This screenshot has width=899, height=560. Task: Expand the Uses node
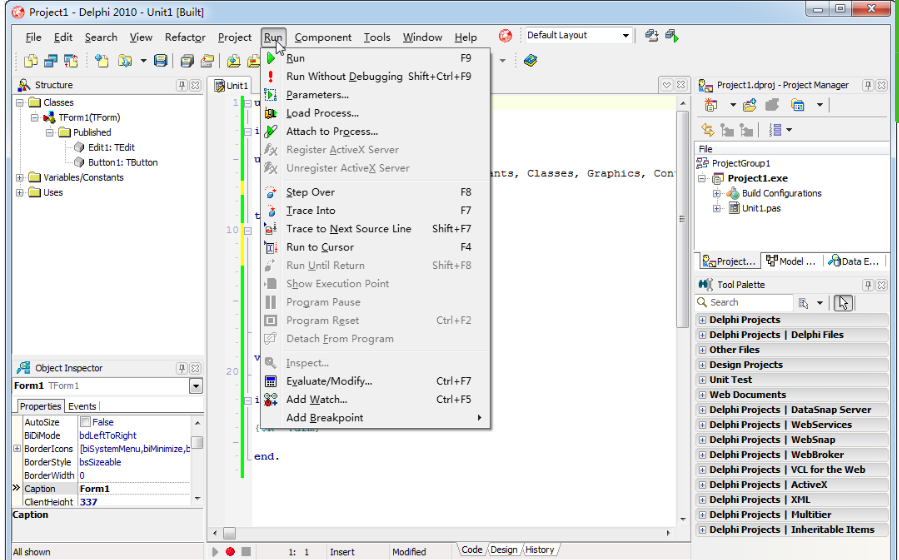tap(20, 193)
